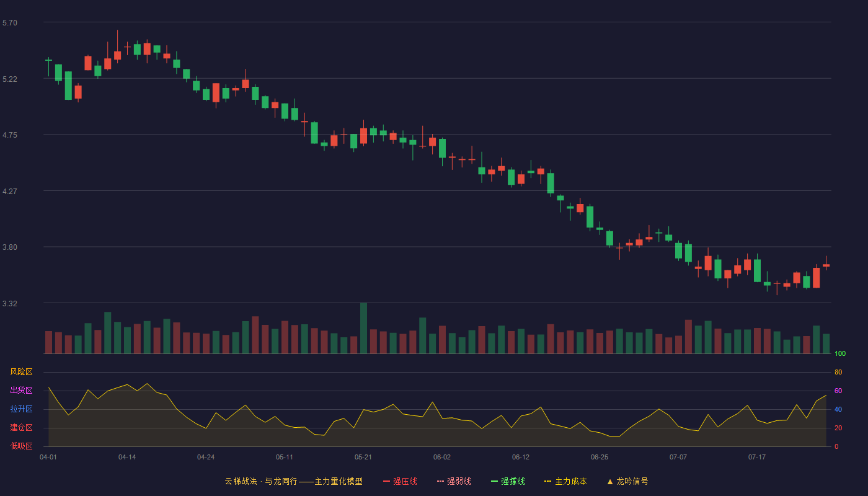Select the tallest green volume bar
Viewport: 868px width, 496px height.
point(363,328)
